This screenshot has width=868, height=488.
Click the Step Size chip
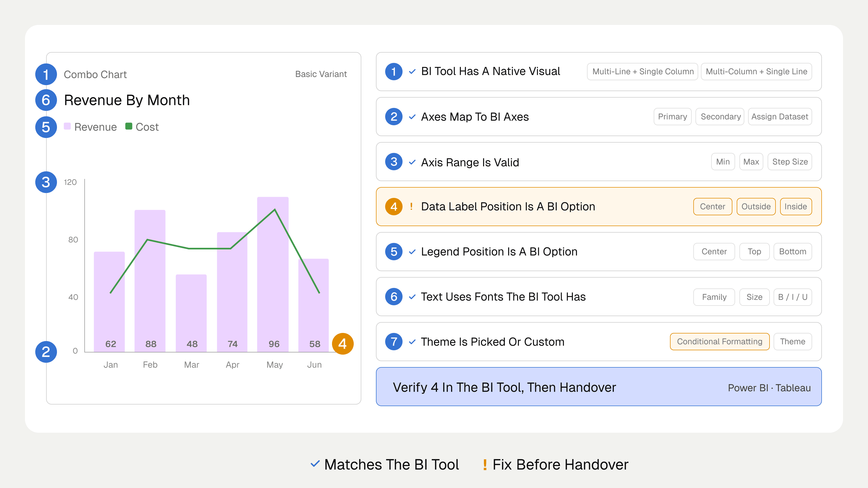790,162
